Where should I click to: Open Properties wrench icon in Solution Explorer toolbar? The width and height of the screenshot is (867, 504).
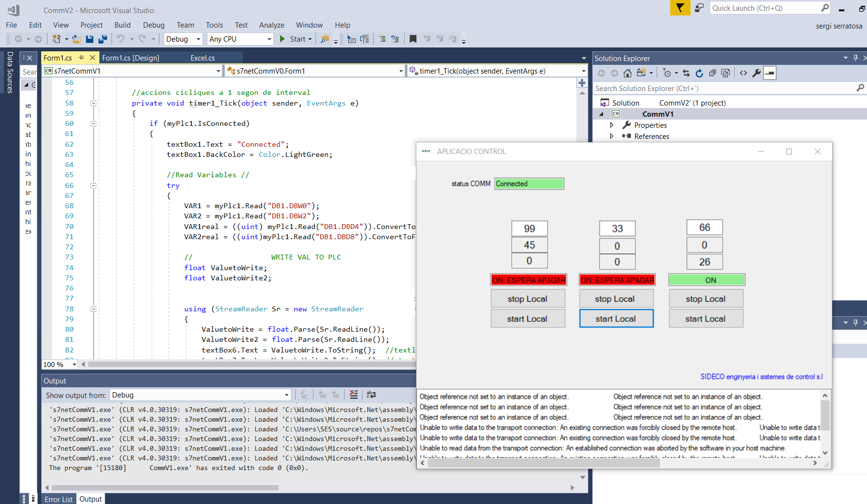point(757,73)
